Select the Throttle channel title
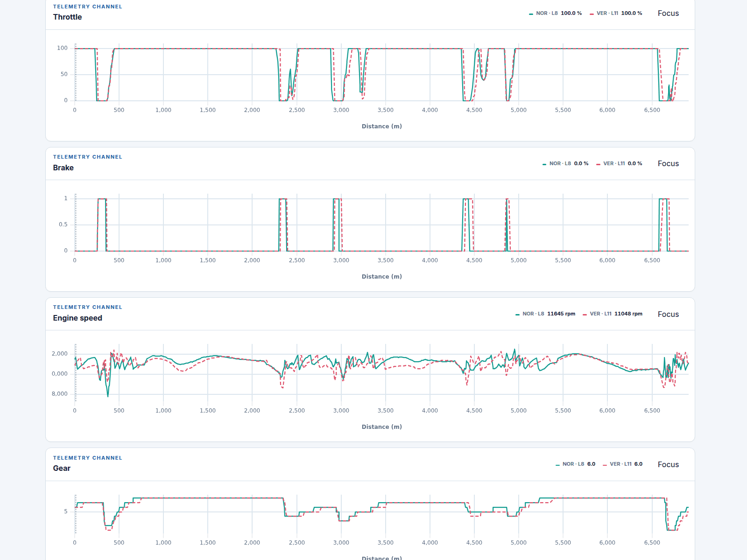The height and width of the screenshot is (560, 747). (67, 17)
